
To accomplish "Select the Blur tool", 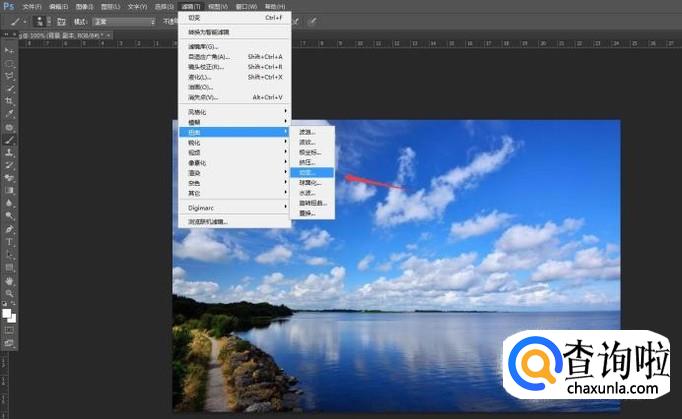I will [9, 203].
